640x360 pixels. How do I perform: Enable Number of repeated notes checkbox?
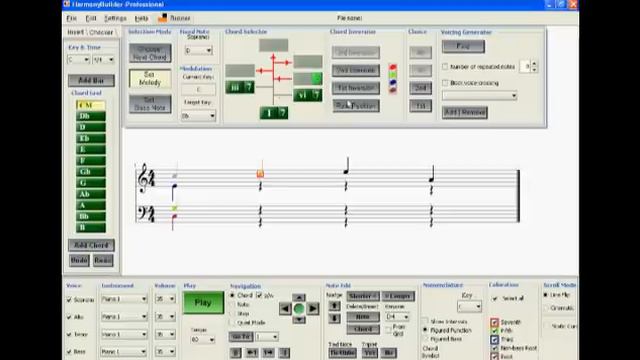(445, 67)
